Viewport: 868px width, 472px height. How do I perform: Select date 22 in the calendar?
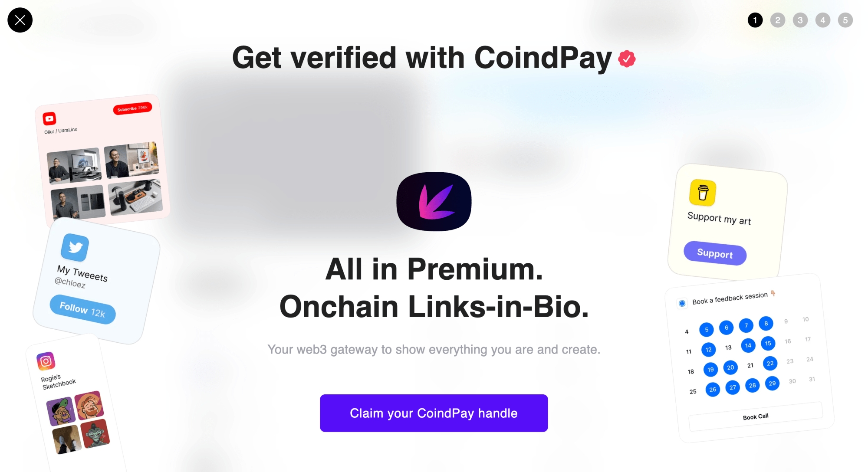click(x=770, y=364)
